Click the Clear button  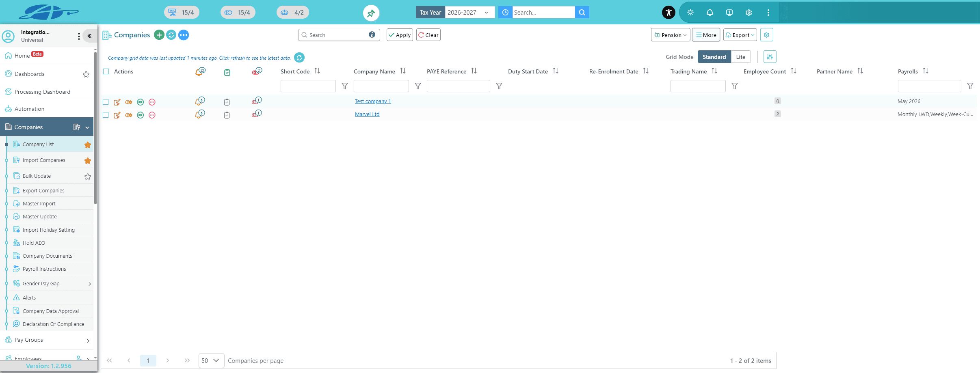point(428,35)
